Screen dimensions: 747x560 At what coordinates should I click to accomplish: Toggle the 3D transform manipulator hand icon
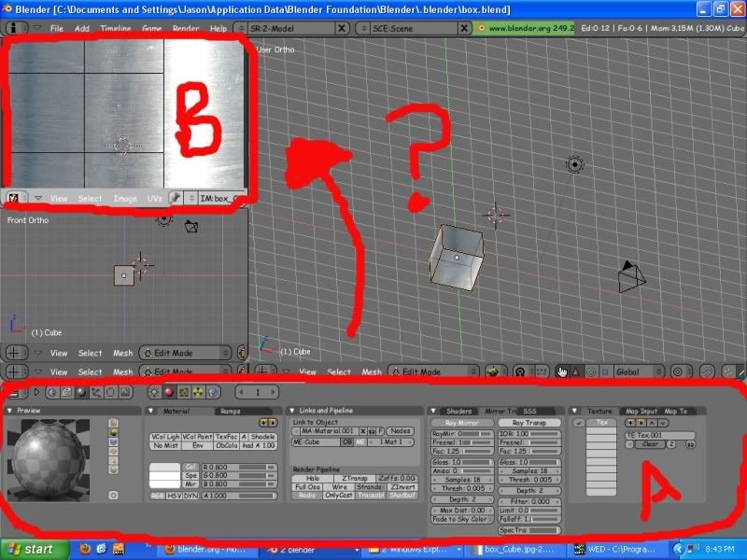(562, 371)
